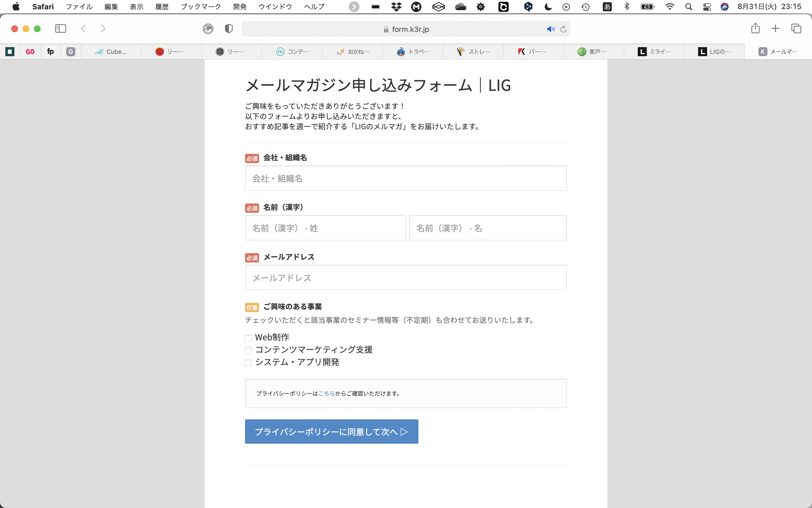
Task: Open the pinned GO tab
Action: 30,51
